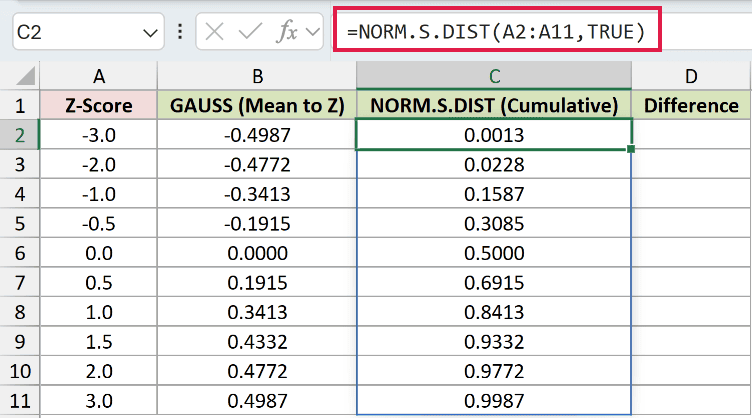
Task: Select column B header
Action: 257,76
